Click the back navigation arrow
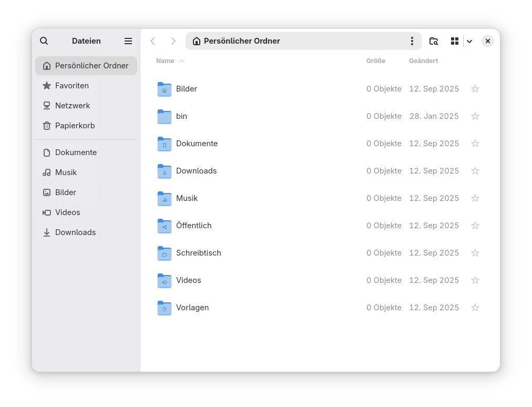 [x=153, y=40]
